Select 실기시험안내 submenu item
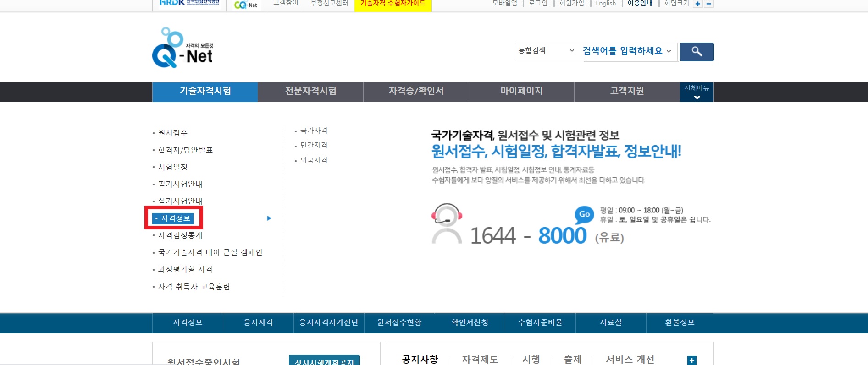This screenshot has height=365, width=868. click(180, 201)
